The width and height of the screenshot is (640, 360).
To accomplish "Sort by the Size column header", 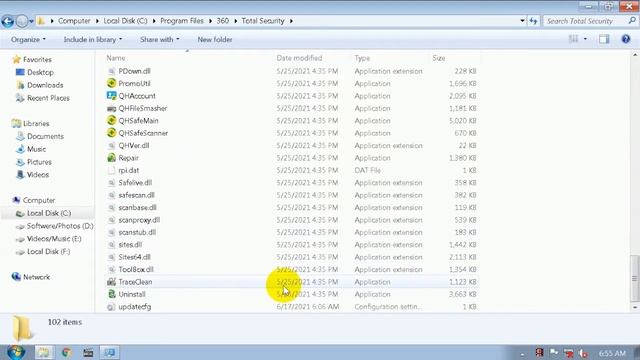I will (439, 58).
